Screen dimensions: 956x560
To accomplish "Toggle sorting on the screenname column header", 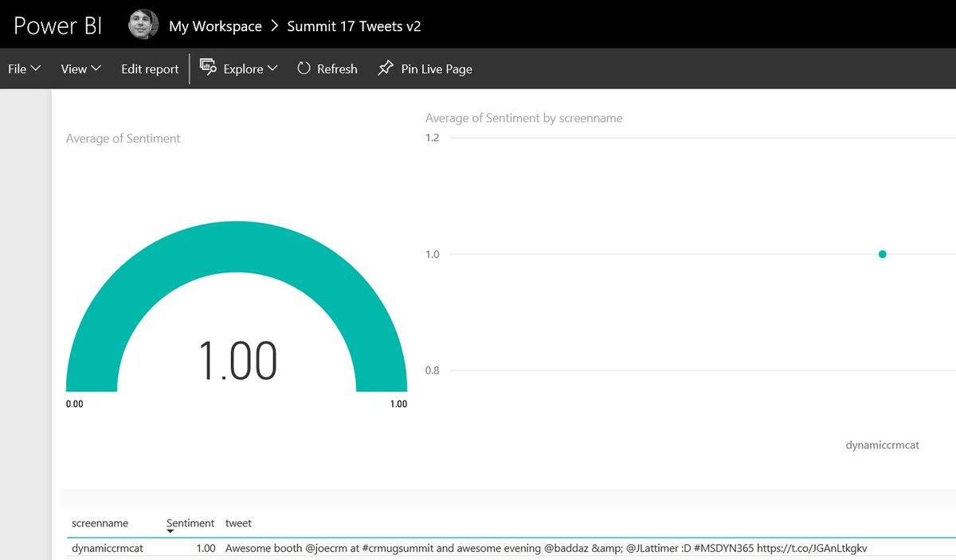I will tap(99, 523).
